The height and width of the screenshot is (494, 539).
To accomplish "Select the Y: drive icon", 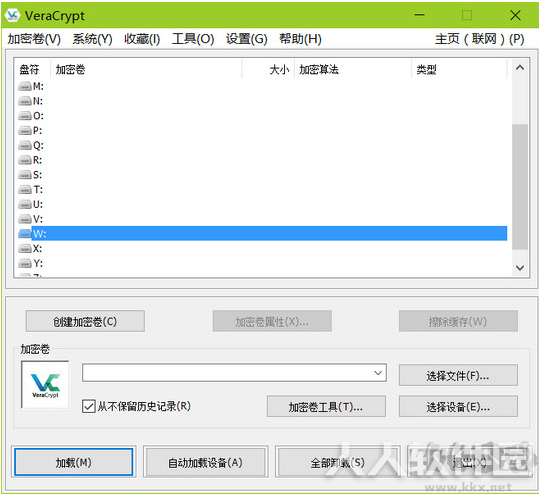I will click(x=25, y=264).
